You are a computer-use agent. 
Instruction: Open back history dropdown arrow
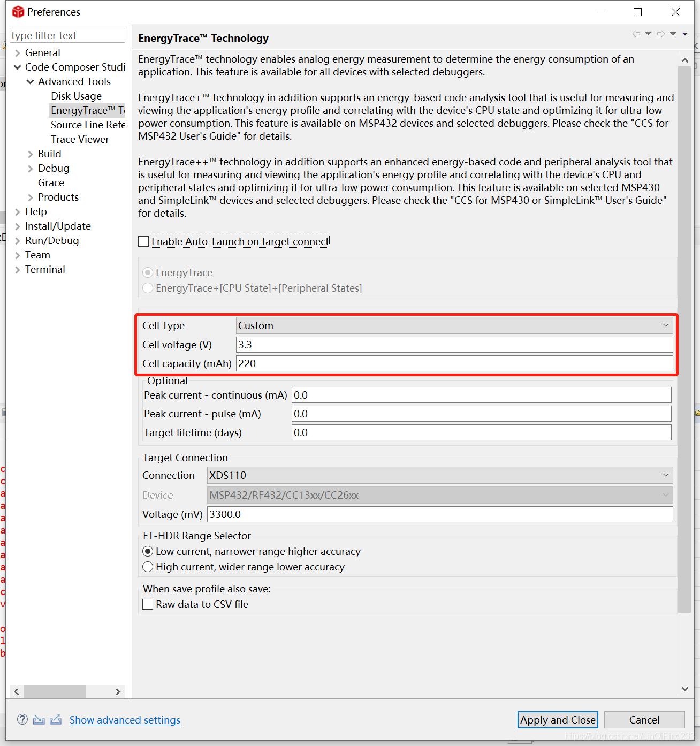coord(648,34)
